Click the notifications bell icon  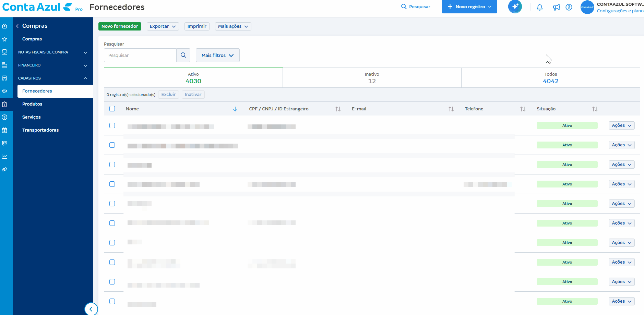tap(539, 7)
